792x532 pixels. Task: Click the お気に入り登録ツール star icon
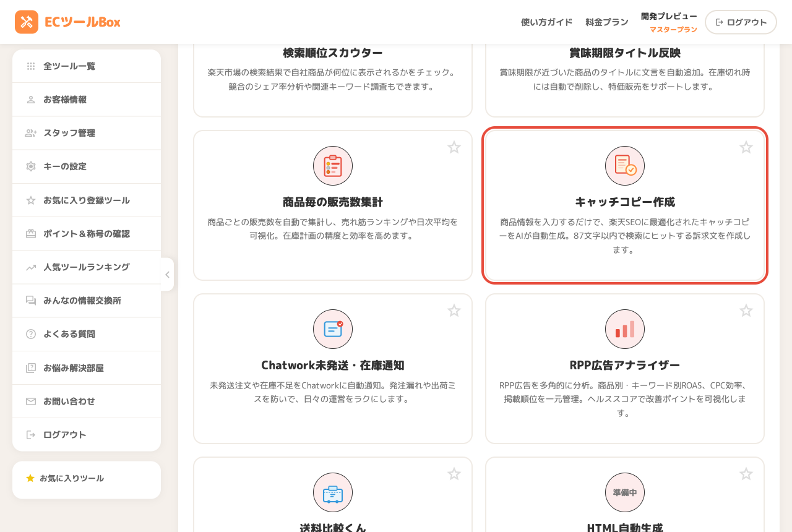[x=31, y=200]
